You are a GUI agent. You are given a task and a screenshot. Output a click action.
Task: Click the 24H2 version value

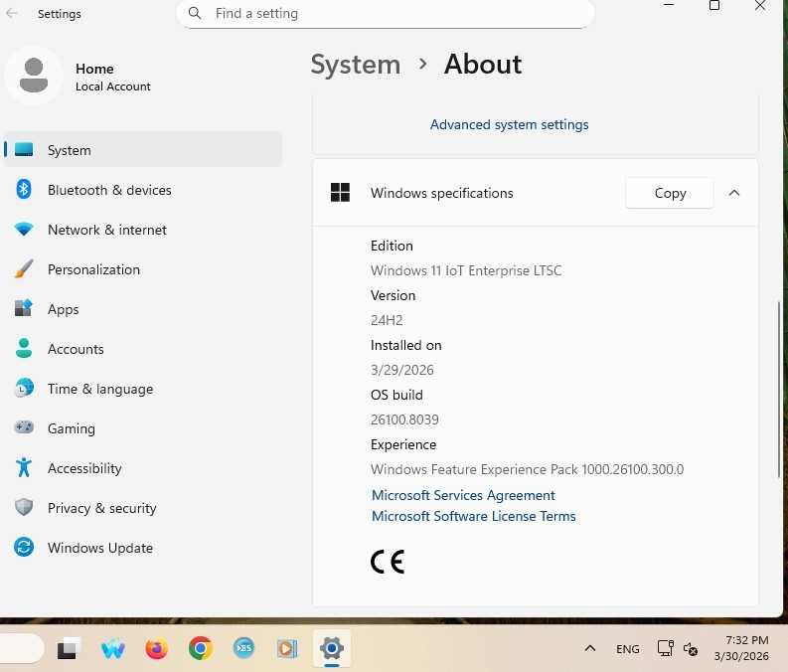387,320
